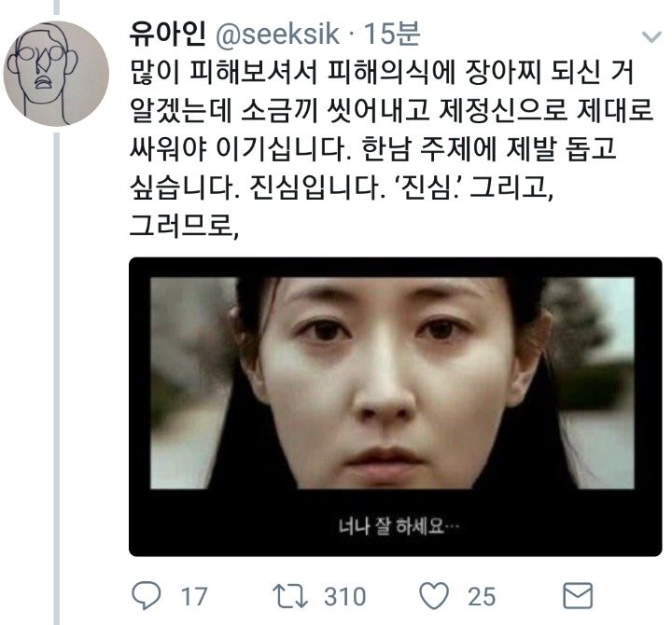Viewport: 672px width, 625px height.
Task: Click the tweet line starting 싸워야 이기십니다
Action: (372, 149)
